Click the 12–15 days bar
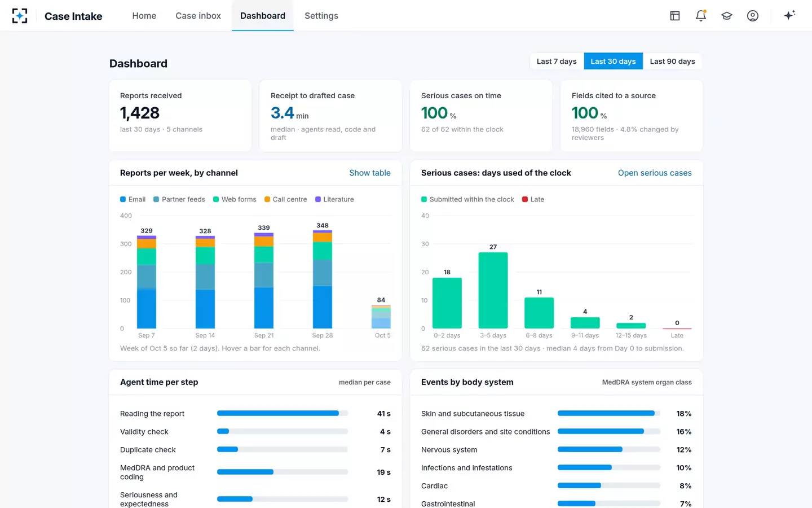Screen dimensions: 812x508 (631, 326)
